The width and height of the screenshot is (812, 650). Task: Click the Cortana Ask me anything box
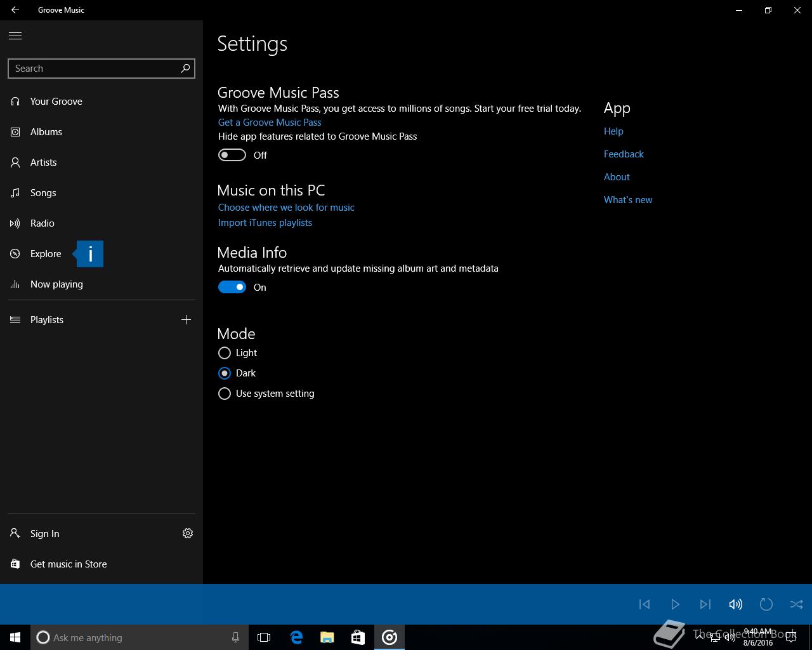140,637
